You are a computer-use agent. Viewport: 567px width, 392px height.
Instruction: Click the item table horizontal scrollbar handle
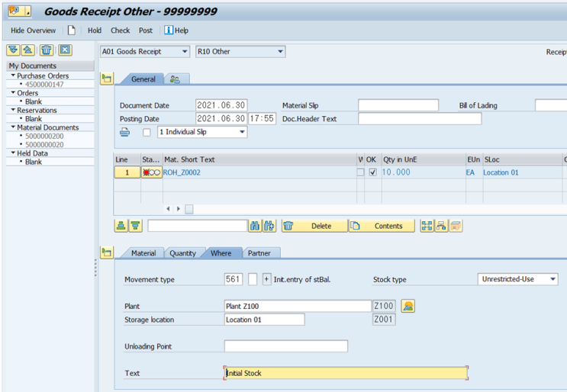(189, 209)
